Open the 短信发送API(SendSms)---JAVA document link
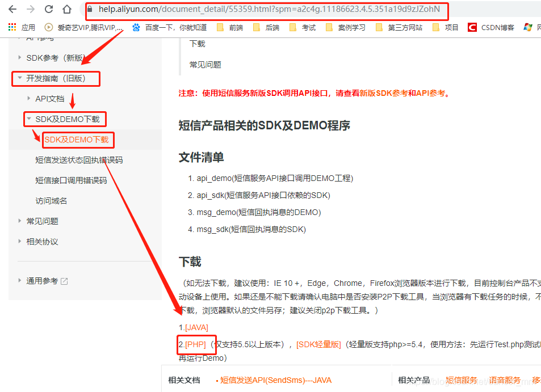The image size is (541, 392). pyautogui.click(x=276, y=380)
